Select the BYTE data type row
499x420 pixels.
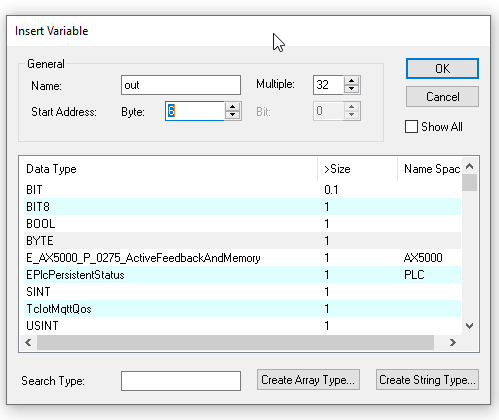click(242, 241)
